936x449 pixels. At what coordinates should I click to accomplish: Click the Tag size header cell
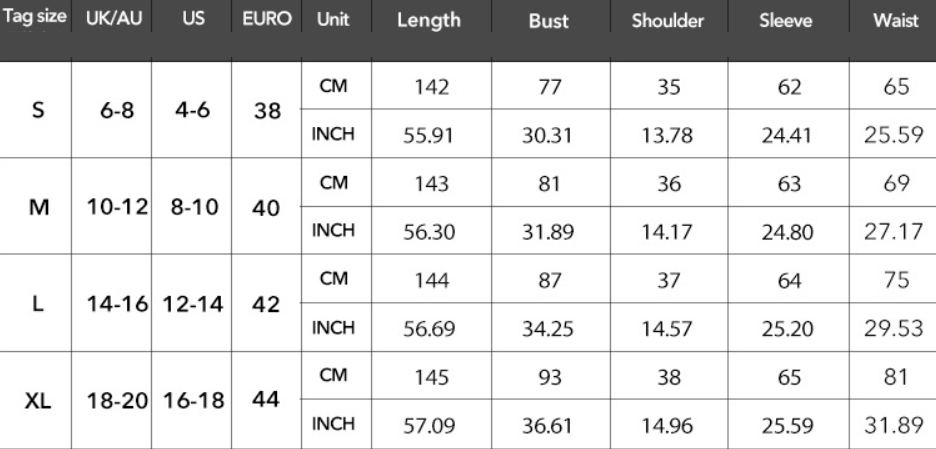pos(37,20)
